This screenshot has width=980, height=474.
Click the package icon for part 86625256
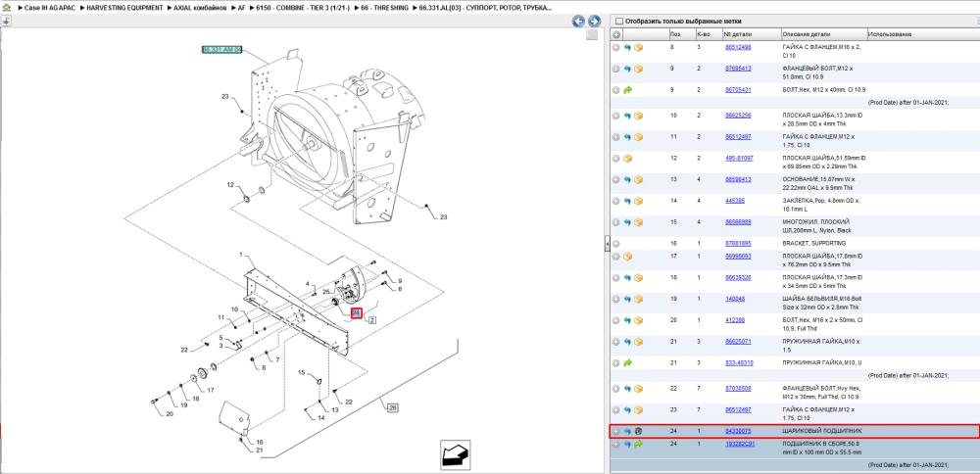tap(638, 117)
